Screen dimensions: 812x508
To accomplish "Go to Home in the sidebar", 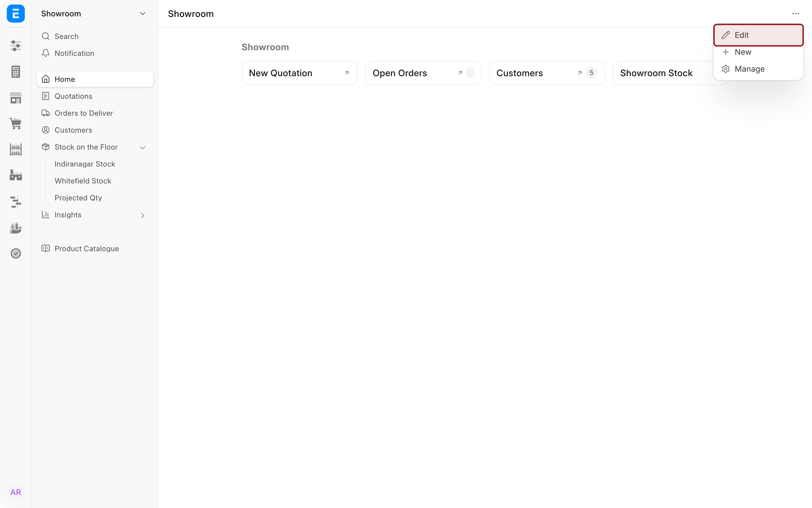I will coord(95,79).
